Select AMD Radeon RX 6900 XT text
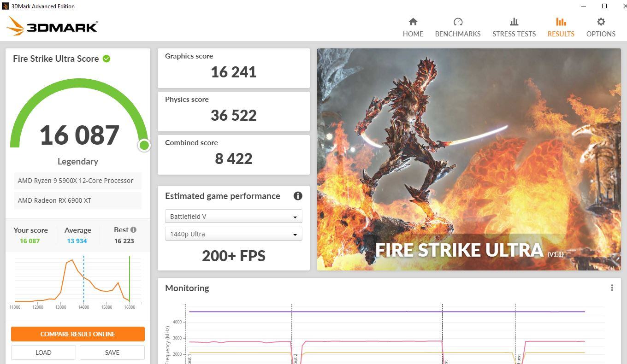This screenshot has width=627, height=364. [x=54, y=200]
